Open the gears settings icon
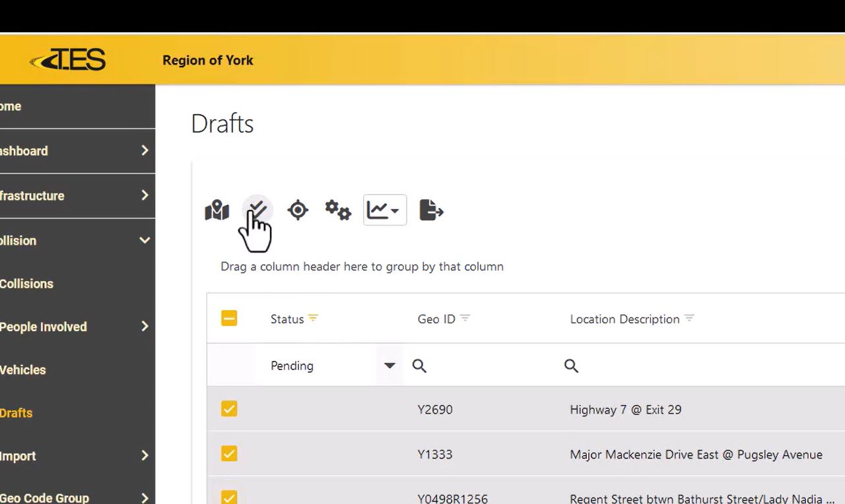This screenshot has width=845, height=504. [x=338, y=210]
